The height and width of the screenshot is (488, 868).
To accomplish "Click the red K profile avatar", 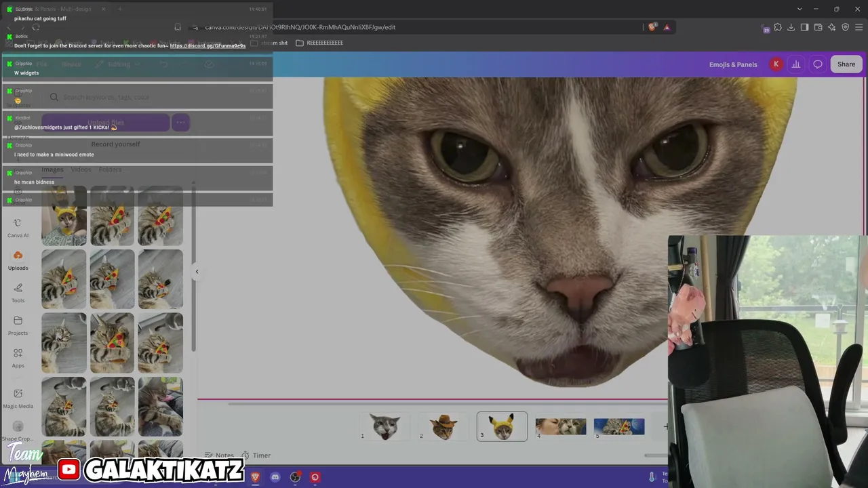I will (776, 64).
